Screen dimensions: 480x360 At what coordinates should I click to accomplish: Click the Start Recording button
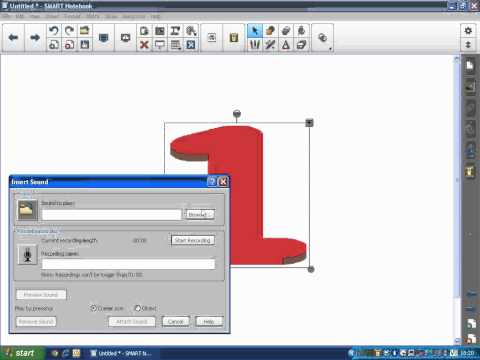pos(193,240)
